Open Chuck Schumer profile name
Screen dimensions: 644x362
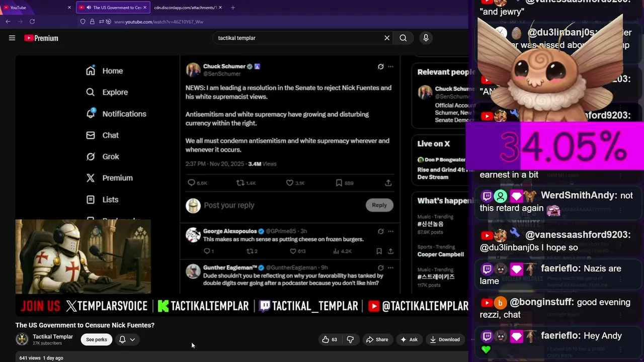click(224, 66)
